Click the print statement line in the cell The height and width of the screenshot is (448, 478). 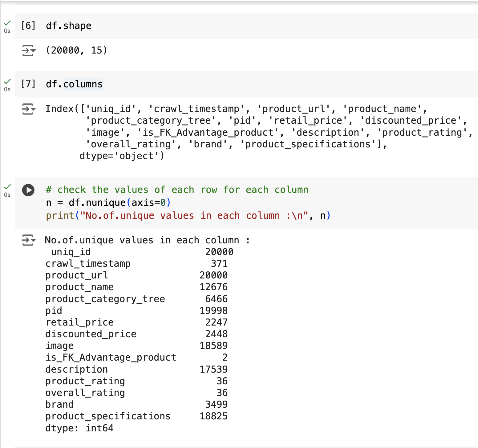coord(188,216)
